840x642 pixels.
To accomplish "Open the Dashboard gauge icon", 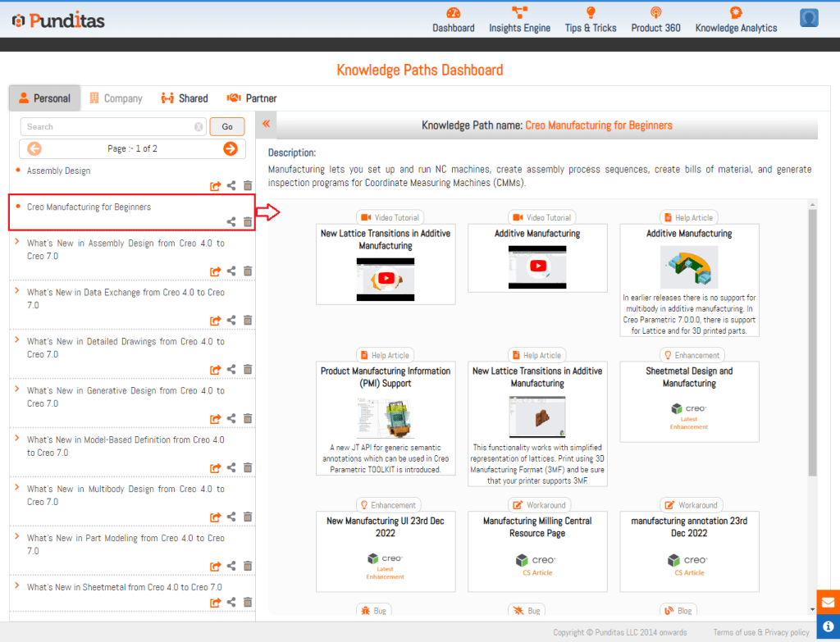I will 453,13.
